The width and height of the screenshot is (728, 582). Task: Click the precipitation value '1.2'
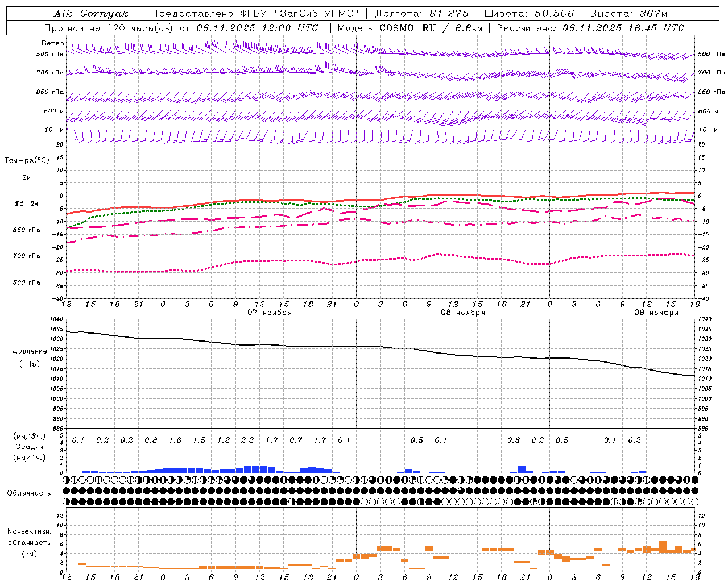[x=224, y=440]
